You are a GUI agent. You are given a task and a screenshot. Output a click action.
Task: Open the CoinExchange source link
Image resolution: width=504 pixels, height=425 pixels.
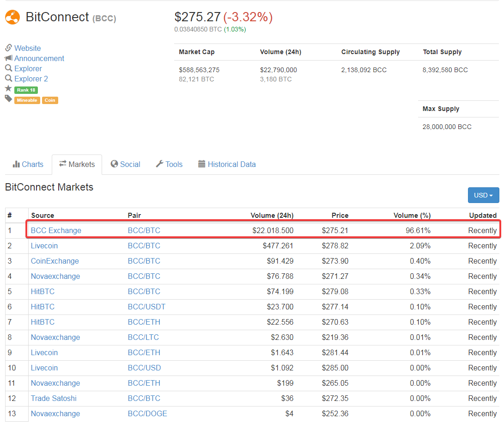pos(55,261)
